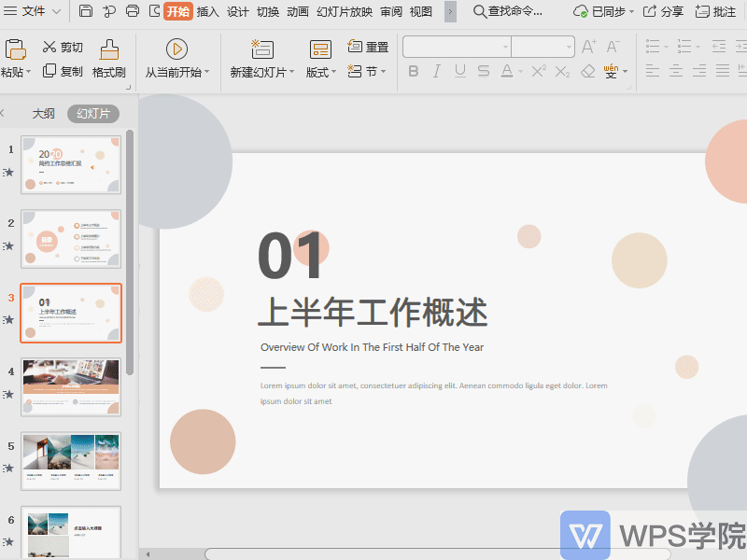The image size is (747, 560).
Task: Toggle bold formatting
Action: tap(414, 71)
